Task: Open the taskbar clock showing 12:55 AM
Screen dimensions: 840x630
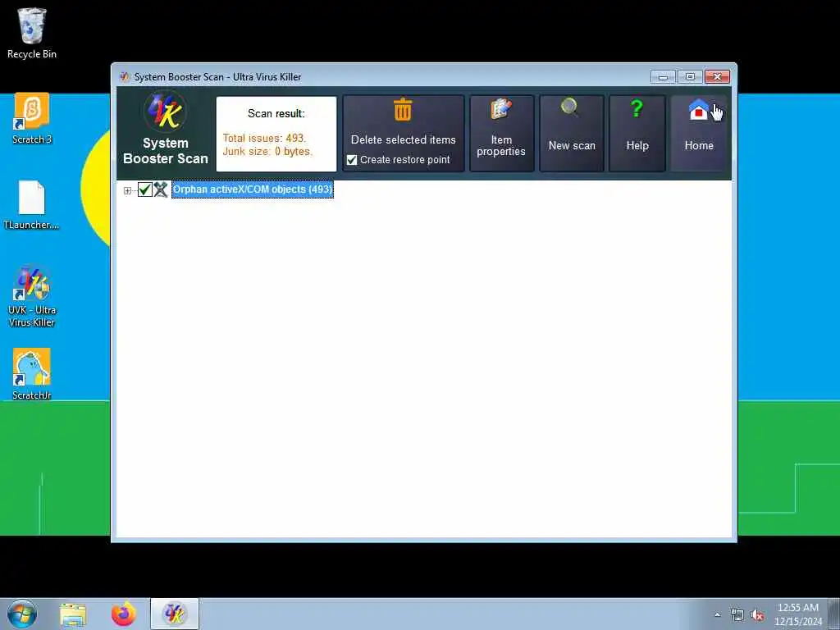Action: point(798,614)
